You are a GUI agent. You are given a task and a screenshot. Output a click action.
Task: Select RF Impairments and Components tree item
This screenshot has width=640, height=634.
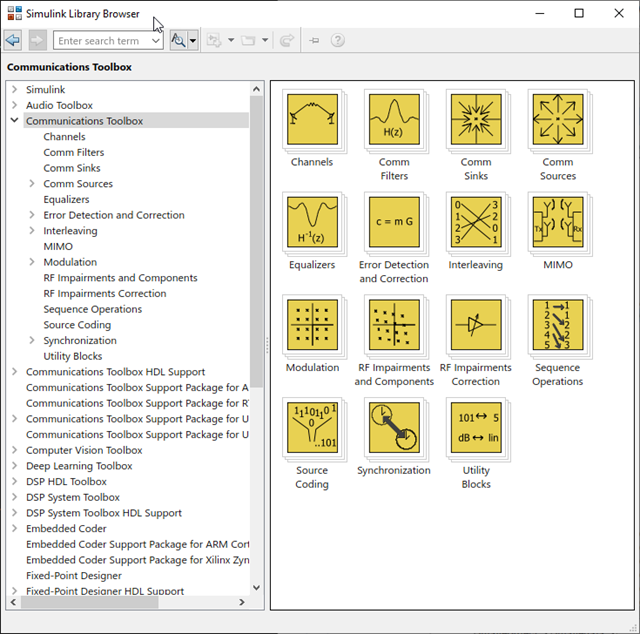[120, 278]
